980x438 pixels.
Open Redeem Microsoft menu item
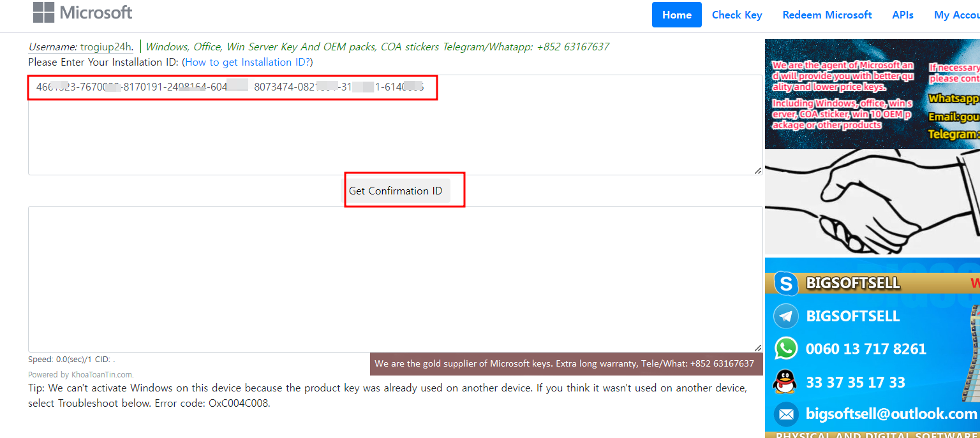[x=827, y=15]
